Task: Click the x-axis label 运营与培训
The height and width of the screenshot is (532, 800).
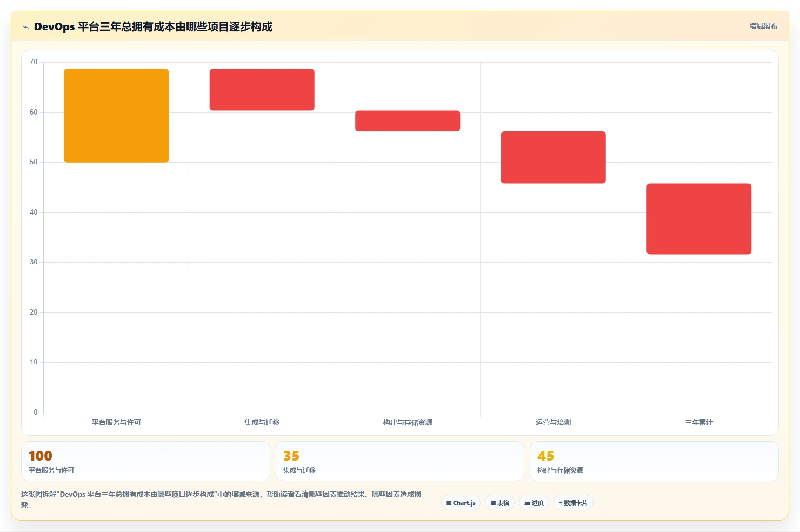Action: click(554, 422)
